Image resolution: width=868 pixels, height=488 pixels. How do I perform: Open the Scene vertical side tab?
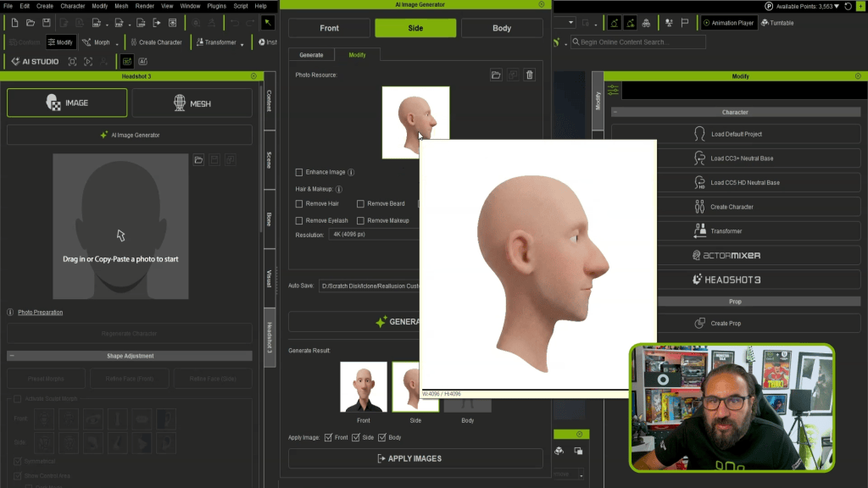(270, 160)
